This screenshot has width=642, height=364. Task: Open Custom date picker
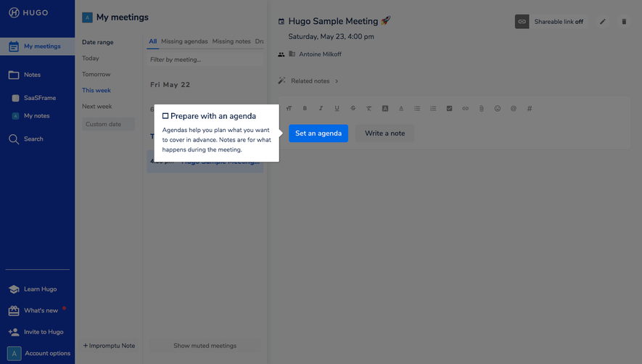[108, 124]
